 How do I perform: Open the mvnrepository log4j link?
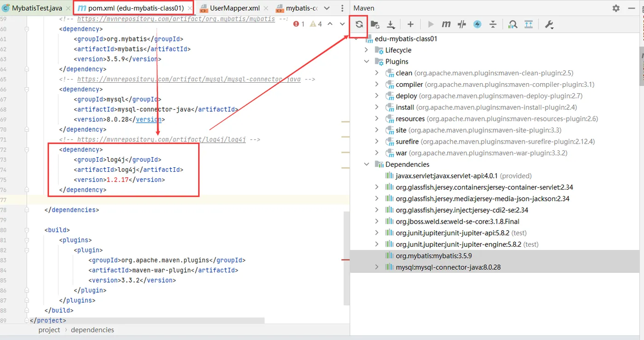pyautogui.click(x=161, y=139)
